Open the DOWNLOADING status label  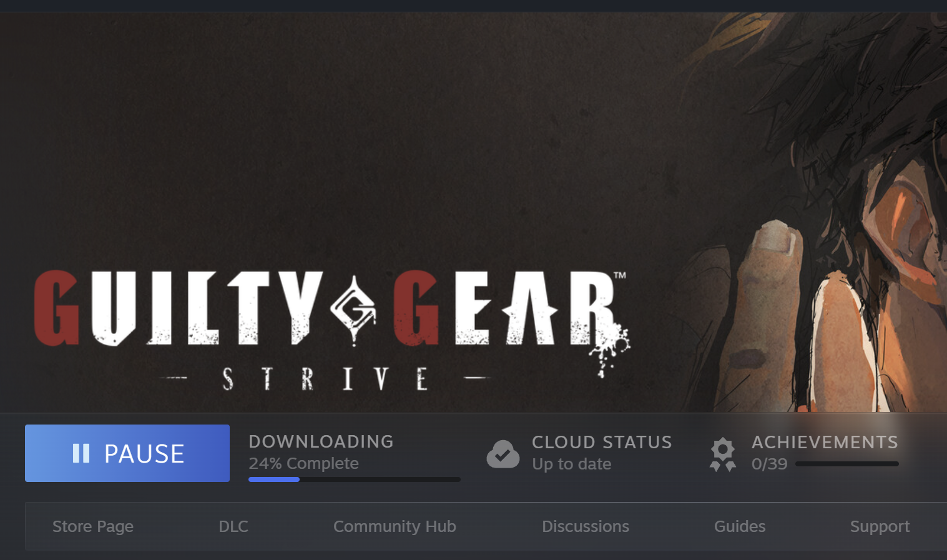coord(321,441)
